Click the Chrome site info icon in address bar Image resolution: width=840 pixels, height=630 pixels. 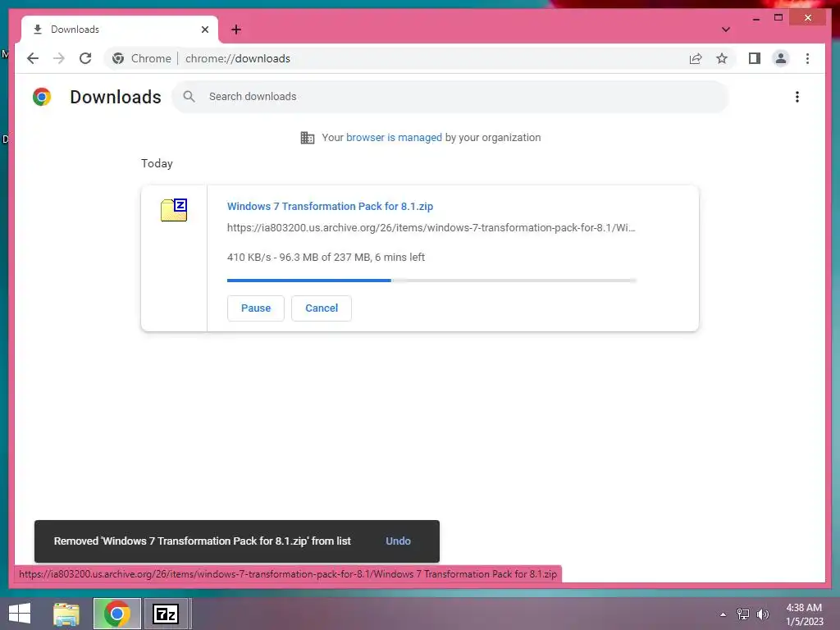click(x=118, y=58)
